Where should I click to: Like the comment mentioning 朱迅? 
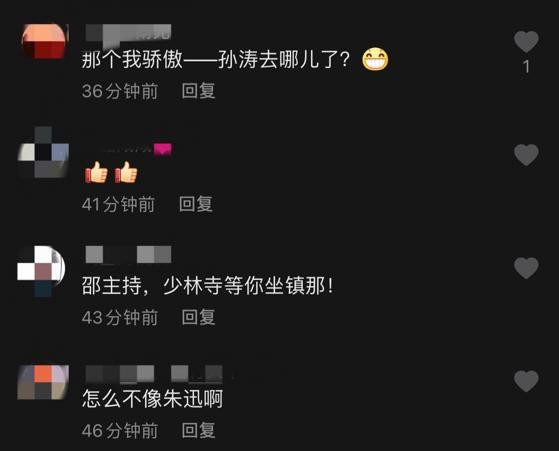[x=526, y=381]
